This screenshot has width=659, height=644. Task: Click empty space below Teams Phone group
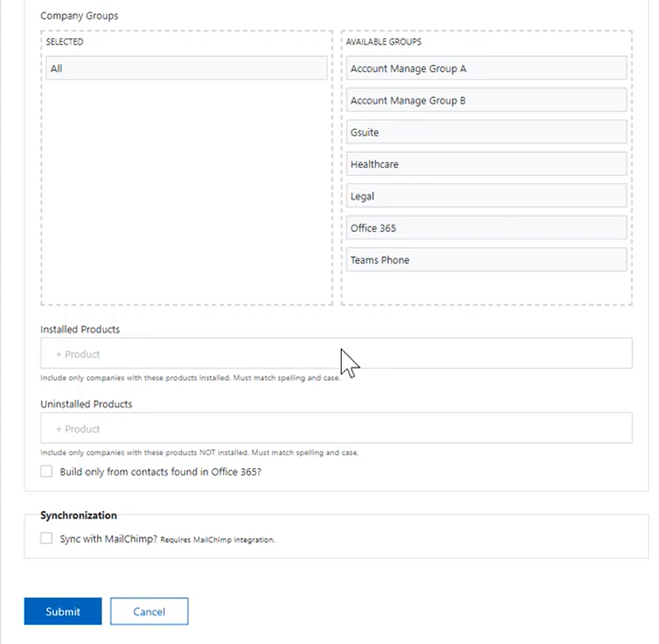pos(486,288)
